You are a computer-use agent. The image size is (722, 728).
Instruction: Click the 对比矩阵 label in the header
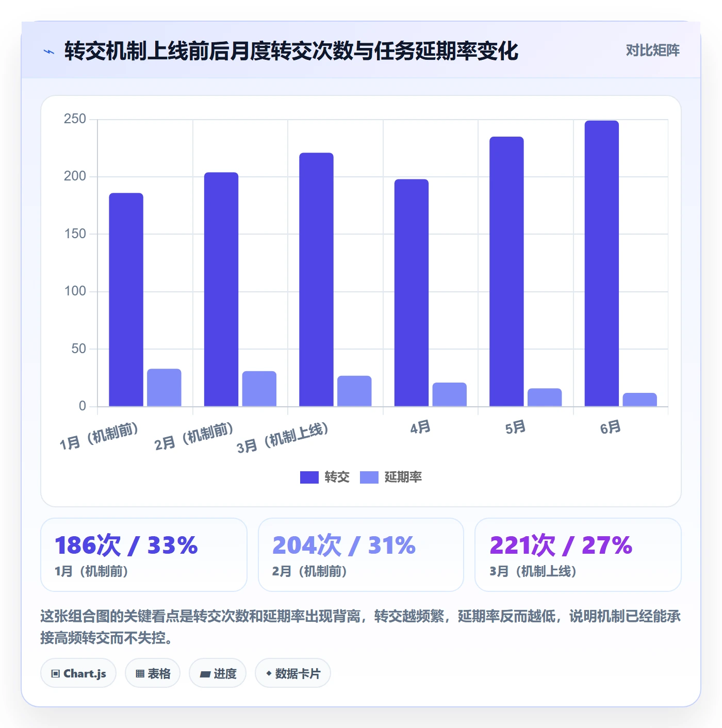652,51
